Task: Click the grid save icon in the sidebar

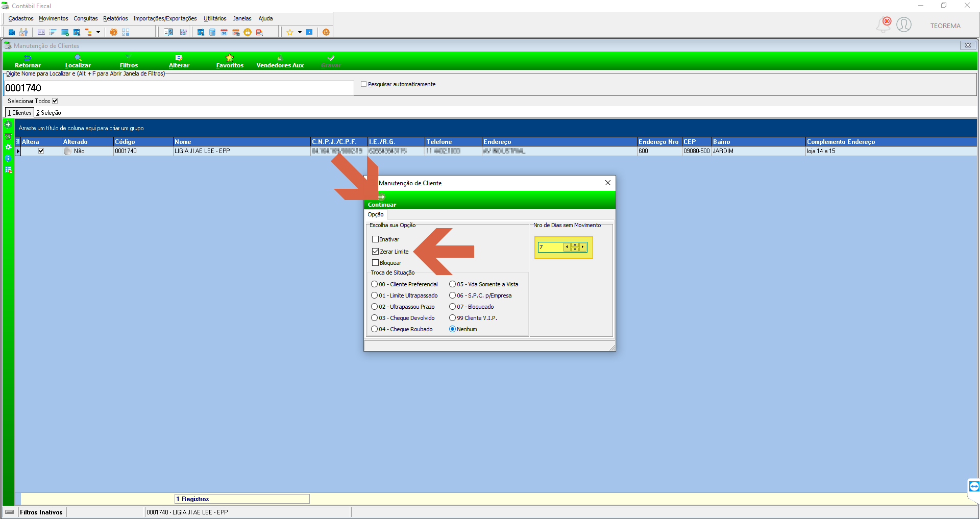Action: coord(8,169)
